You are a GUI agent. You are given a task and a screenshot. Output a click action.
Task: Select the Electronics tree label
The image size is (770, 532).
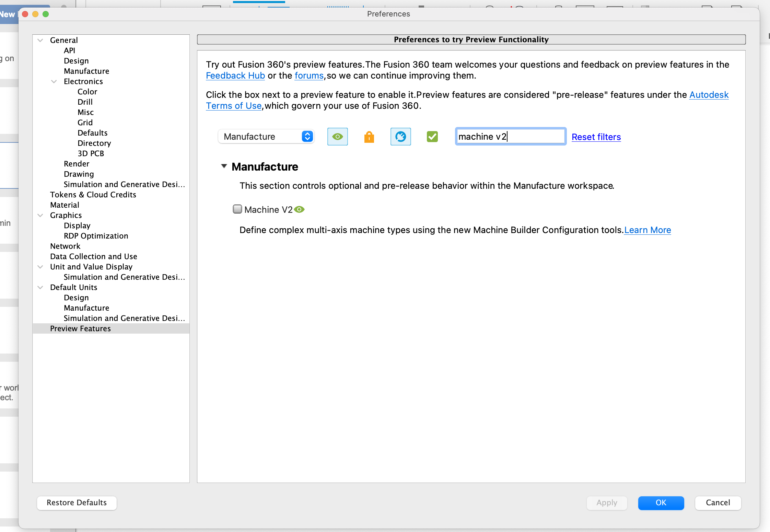point(83,81)
